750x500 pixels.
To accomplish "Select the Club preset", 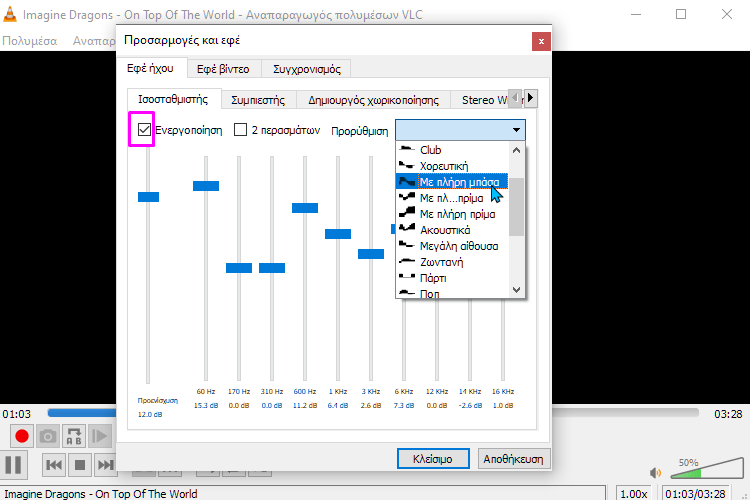I will pos(452,150).
